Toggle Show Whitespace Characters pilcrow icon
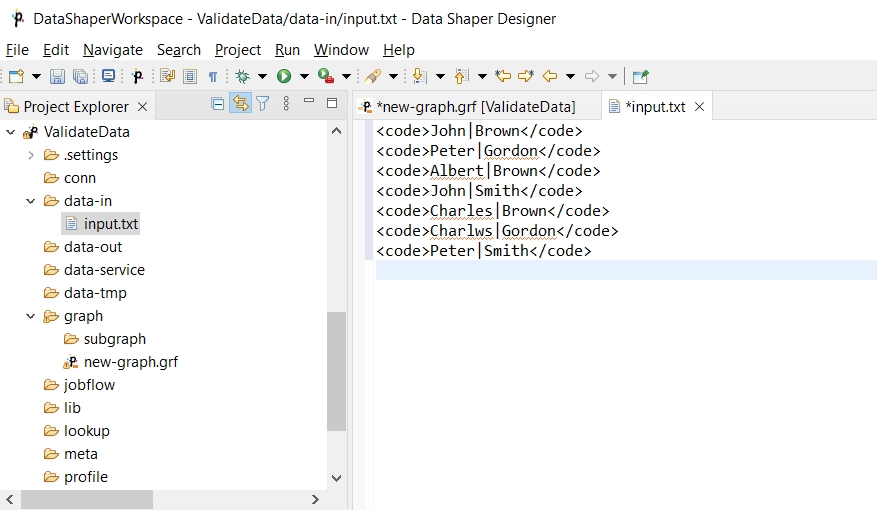This screenshot has height=510, width=877. pyautogui.click(x=213, y=76)
